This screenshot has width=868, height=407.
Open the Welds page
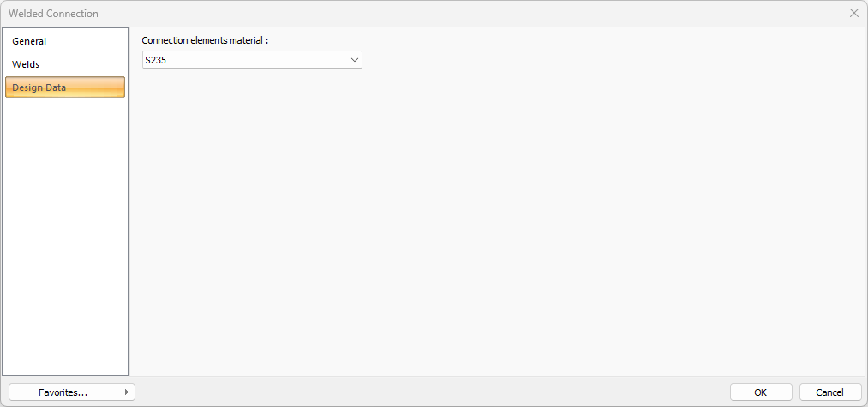coord(26,64)
